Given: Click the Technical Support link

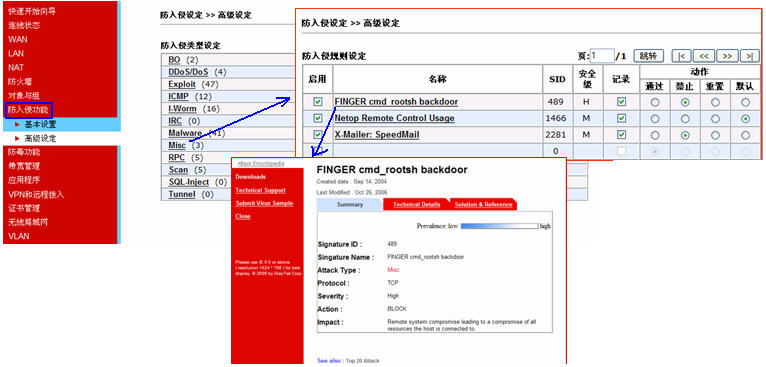Looking at the screenshot, I should [260, 190].
